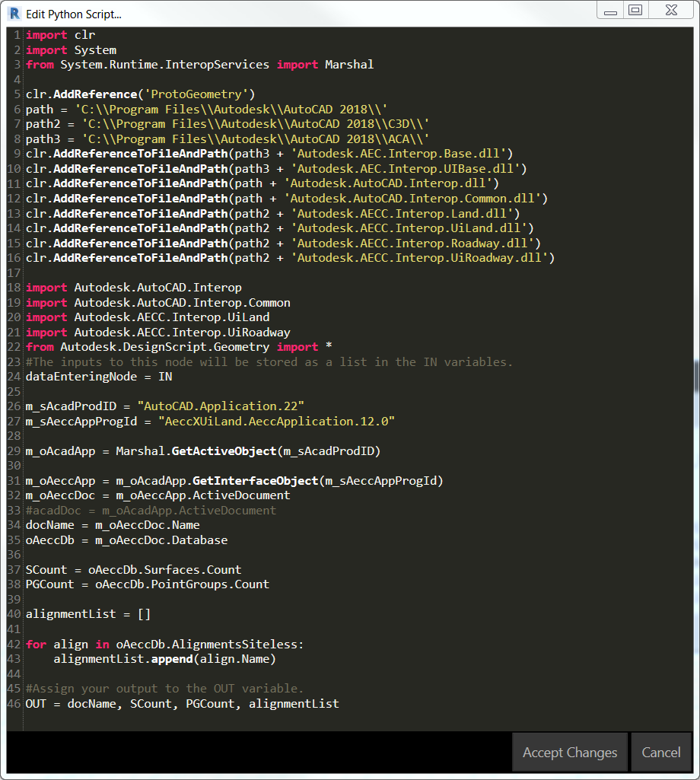Click line number 1 in the gutter
Screen dimensions: 700x780
(x=16, y=34)
